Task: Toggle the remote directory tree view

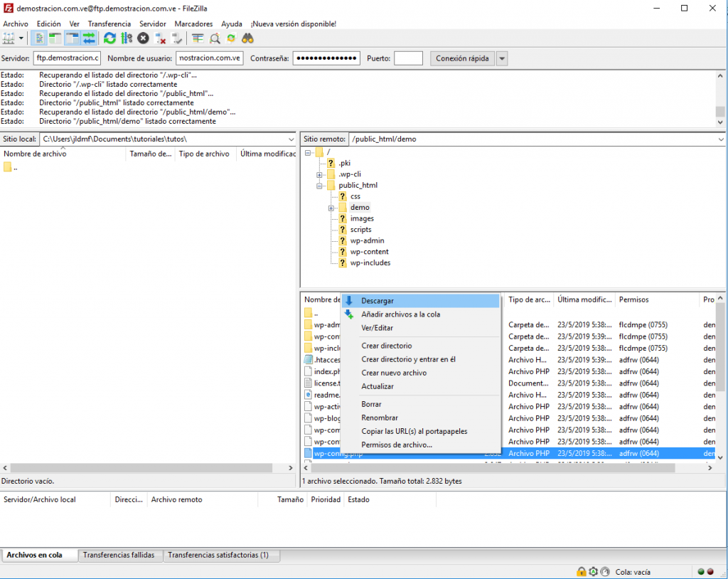Action: [73, 38]
